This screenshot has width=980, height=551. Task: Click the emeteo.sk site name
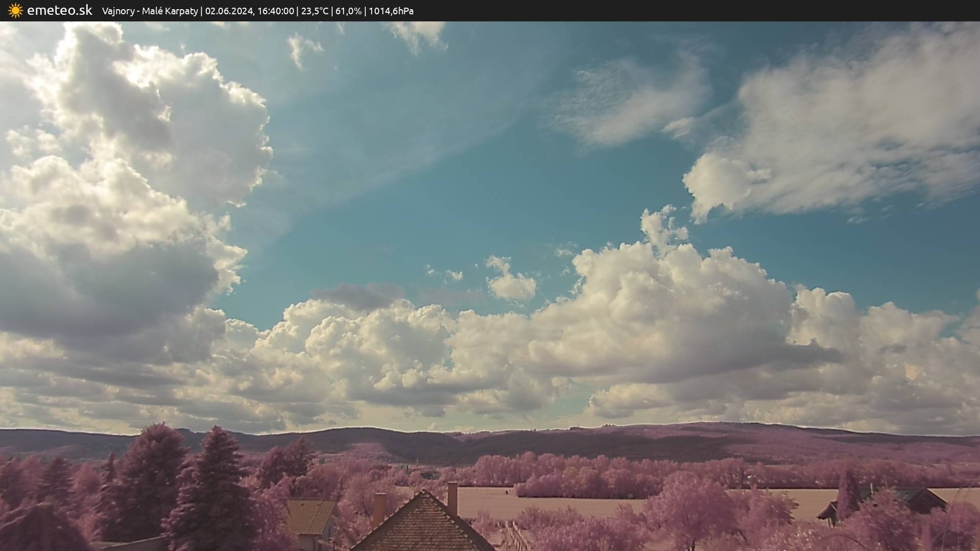coord(59,11)
